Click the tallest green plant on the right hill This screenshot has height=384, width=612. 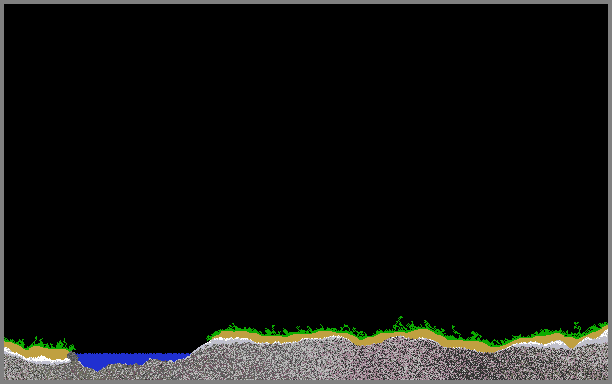click(399, 324)
